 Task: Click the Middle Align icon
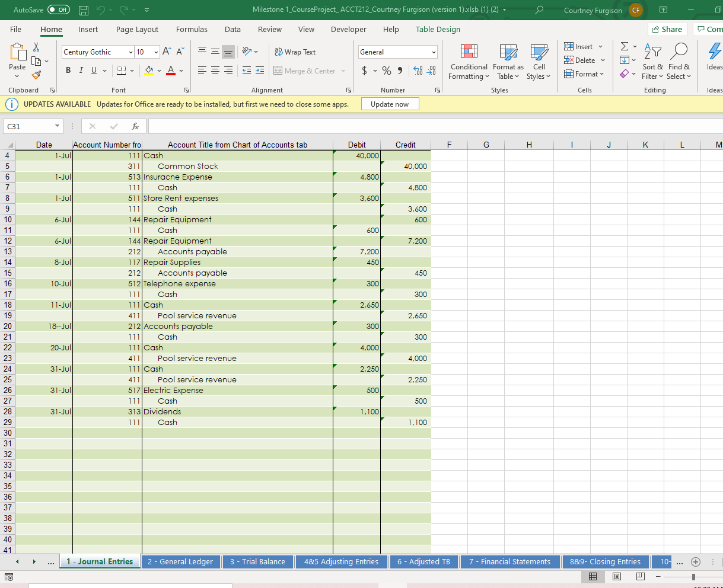point(215,52)
